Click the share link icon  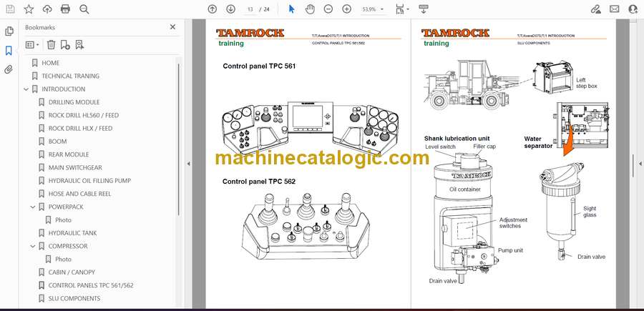595,9
